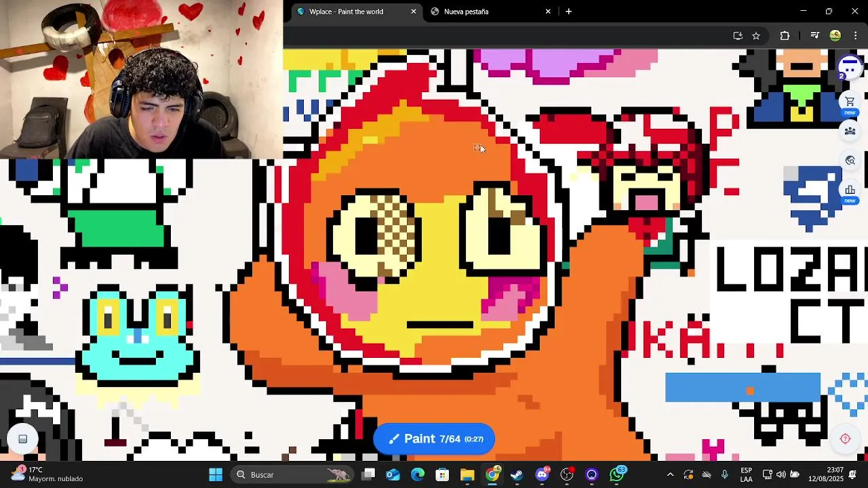This screenshot has width=868, height=488.
Task: Open the Wplace store cart icon
Action: click(x=850, y=102)
